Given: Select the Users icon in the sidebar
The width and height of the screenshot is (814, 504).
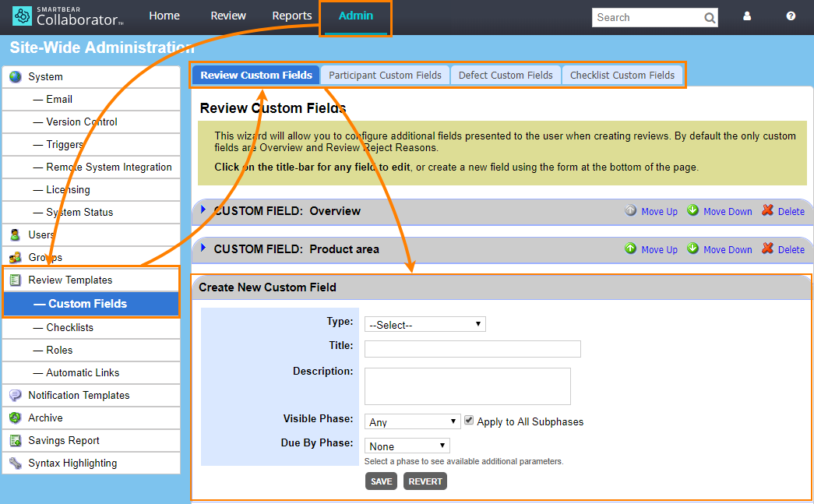Looking at the screenshot, I should [x=16, y=234].
